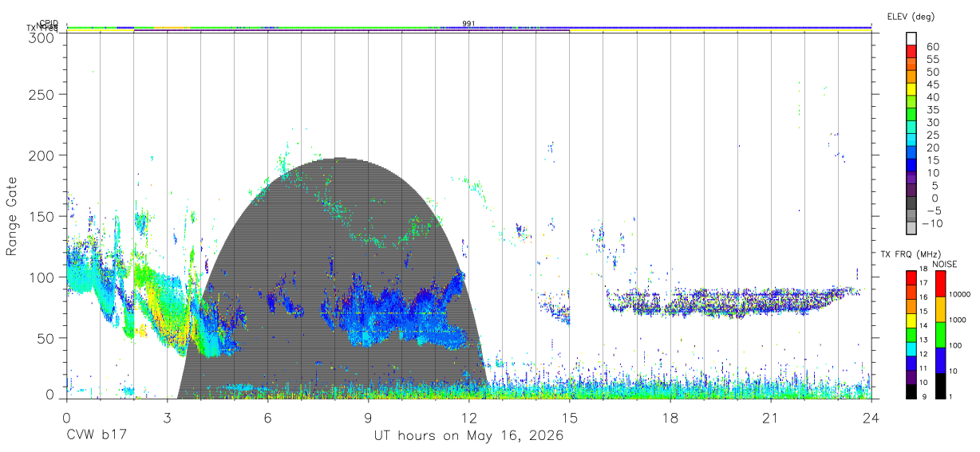
Task: Click the red segment of the ELEV colorbar
Action: click(911, 51)
